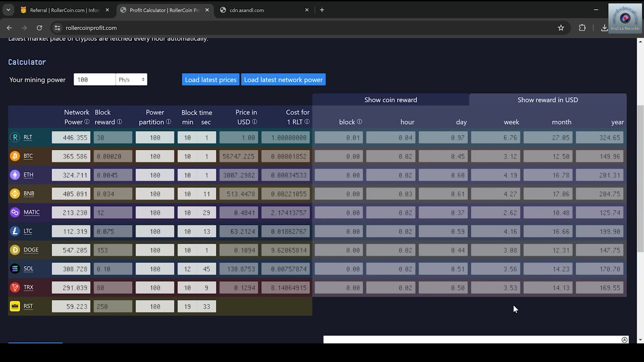Screen dimensions: 644x362
Task: Click the TRX Tron icon
Action: [x=15, y=288]
